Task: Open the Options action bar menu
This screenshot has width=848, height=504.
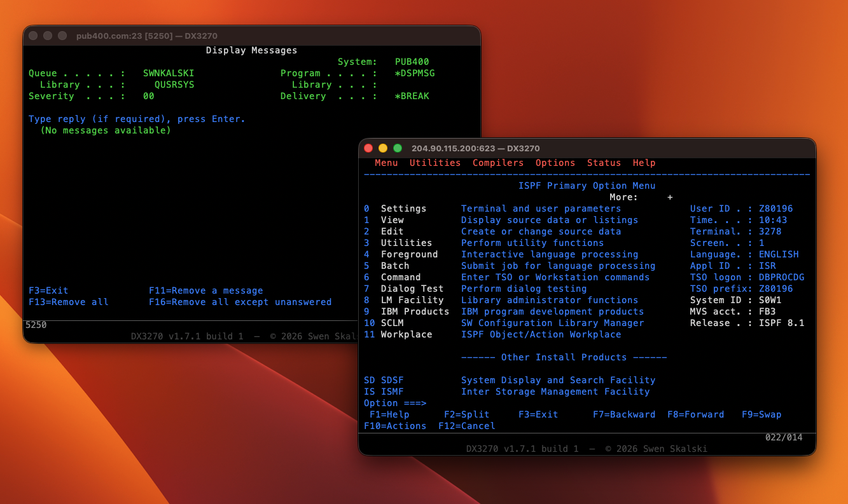Action: 555,163
